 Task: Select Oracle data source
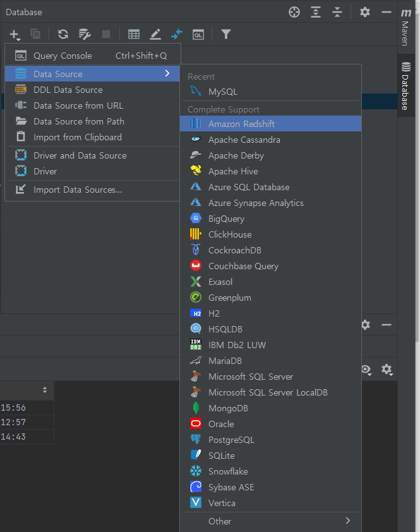point(270,424)
